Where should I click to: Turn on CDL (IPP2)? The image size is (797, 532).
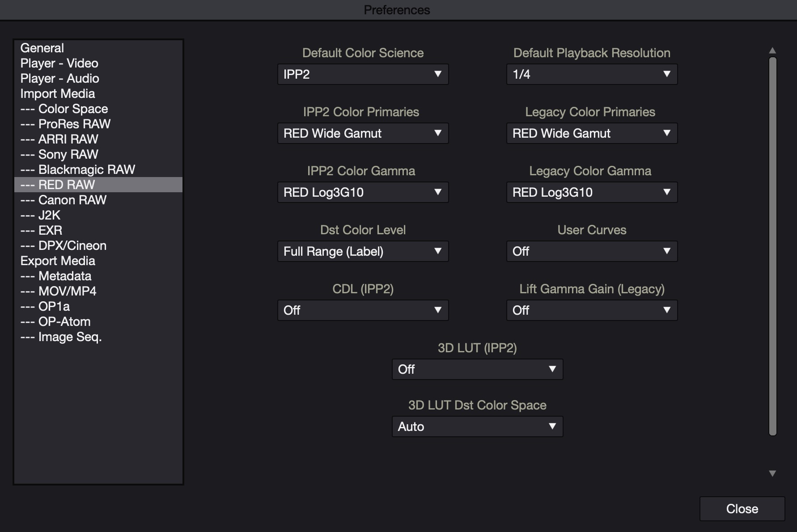coord(362,310)
